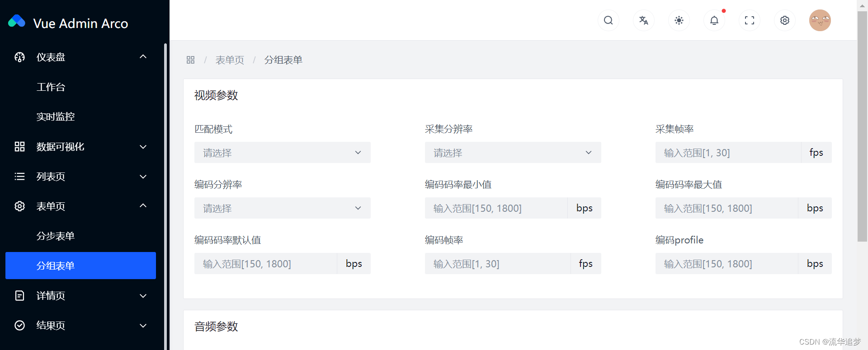Viewport: 868px width, 350px height.
Task: Expand the 结果页 menu chevron
Action: coord(143,326)
